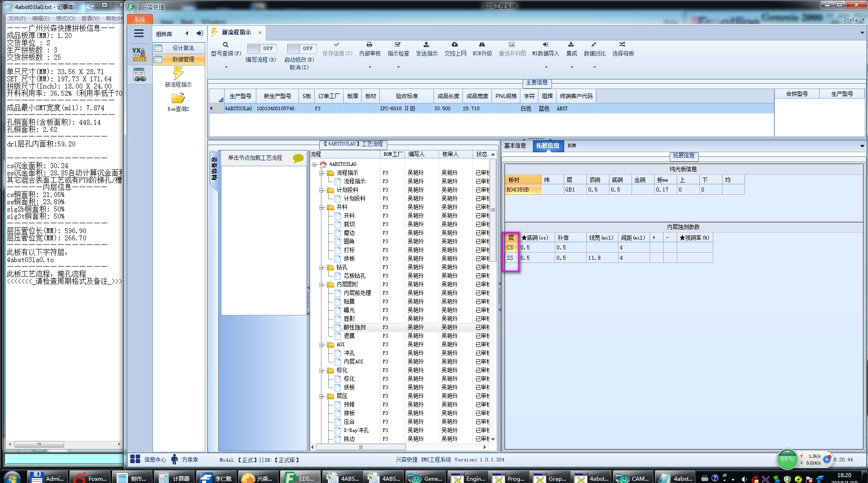Open the calculator icon in the sidebar
The height and width of the screenshot is (483, 868).
[139, 75]
